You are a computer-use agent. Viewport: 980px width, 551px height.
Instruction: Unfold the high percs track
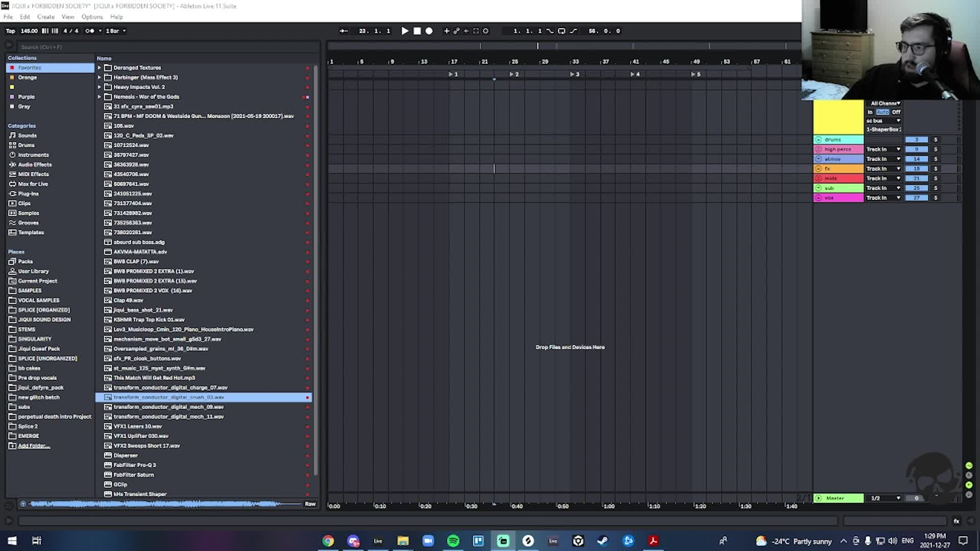pos(819,149)
